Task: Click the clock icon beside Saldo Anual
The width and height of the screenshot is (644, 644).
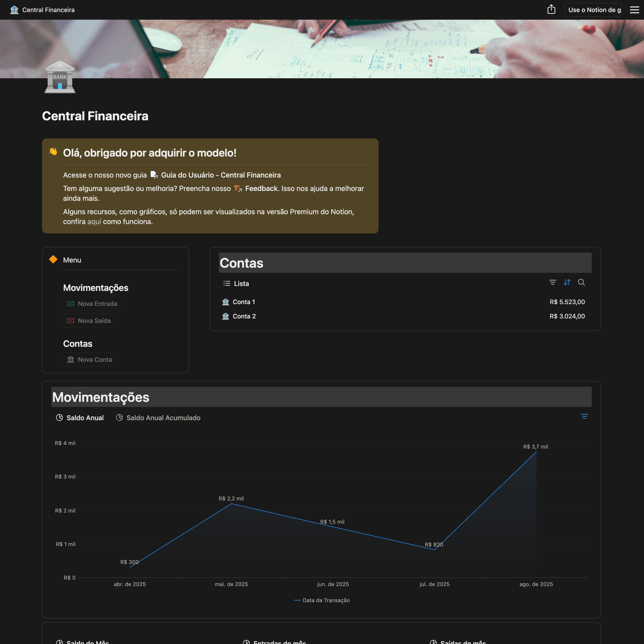Action: (x=59, y=417)
